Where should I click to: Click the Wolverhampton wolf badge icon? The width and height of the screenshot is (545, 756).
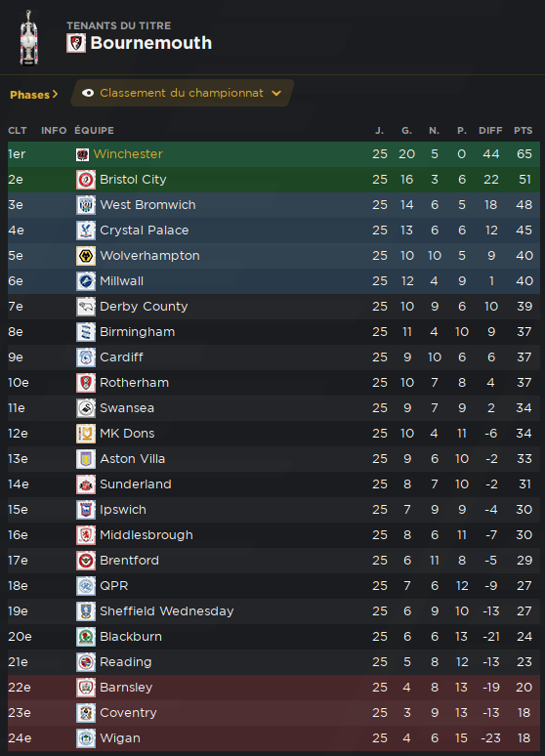(x=86, y=256)
